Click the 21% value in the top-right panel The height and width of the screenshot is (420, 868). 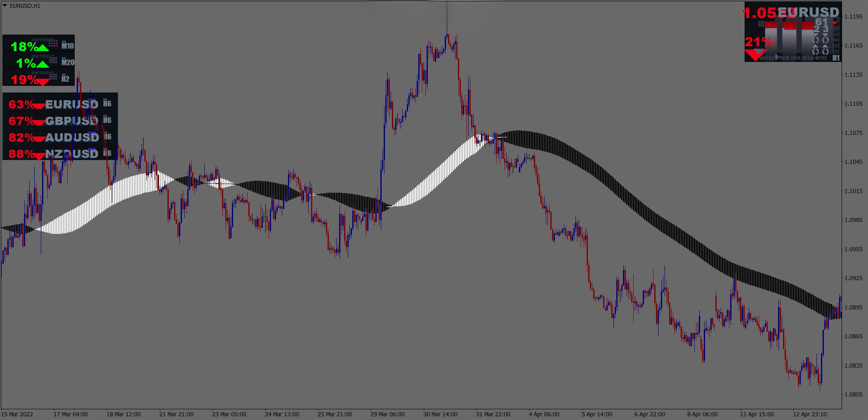(x=759, y=42)
